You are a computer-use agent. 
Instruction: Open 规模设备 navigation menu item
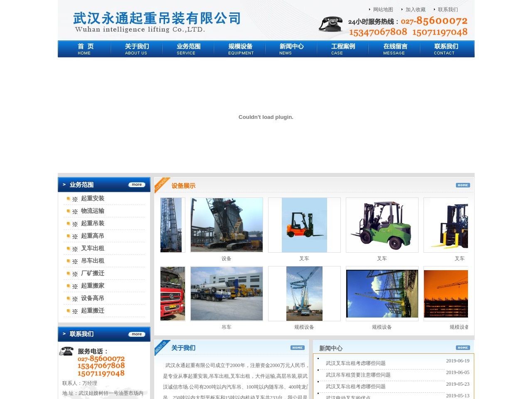[x=240, y=49]
